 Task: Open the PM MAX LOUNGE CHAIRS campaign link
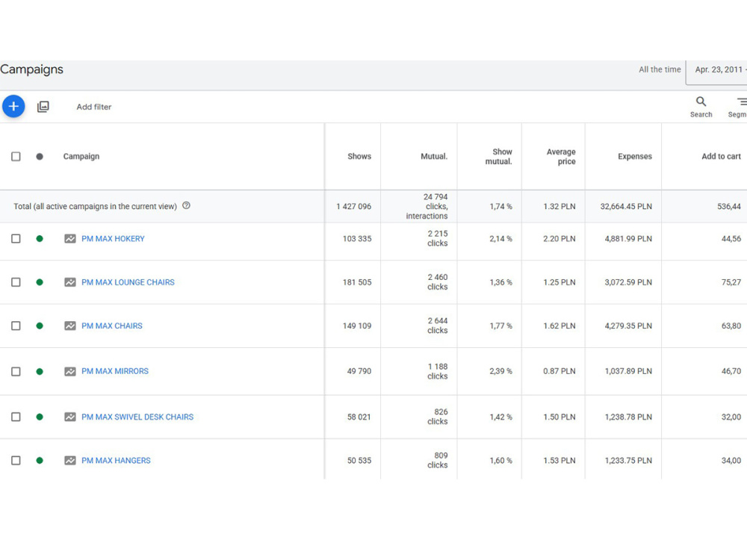(x=128, y=282)
